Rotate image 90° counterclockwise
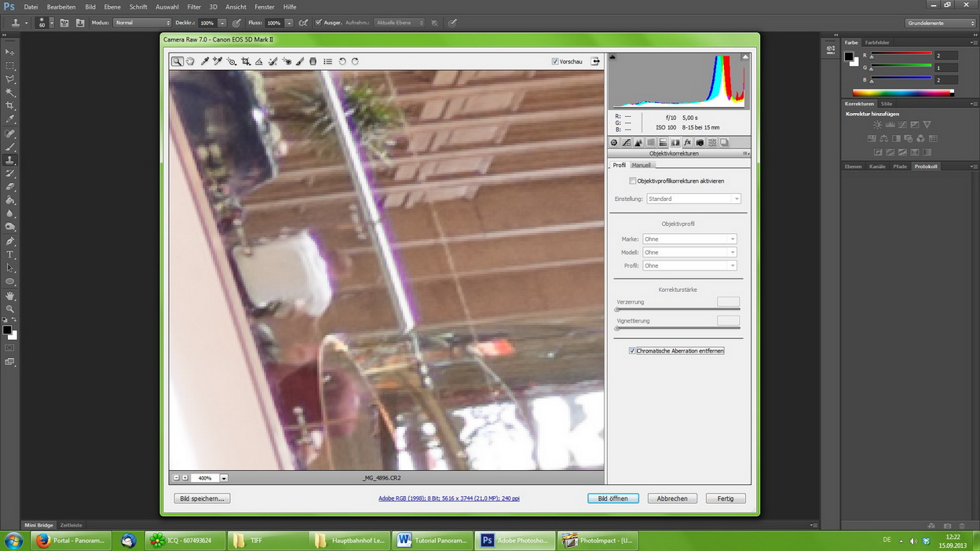 [x=342, y=61]
